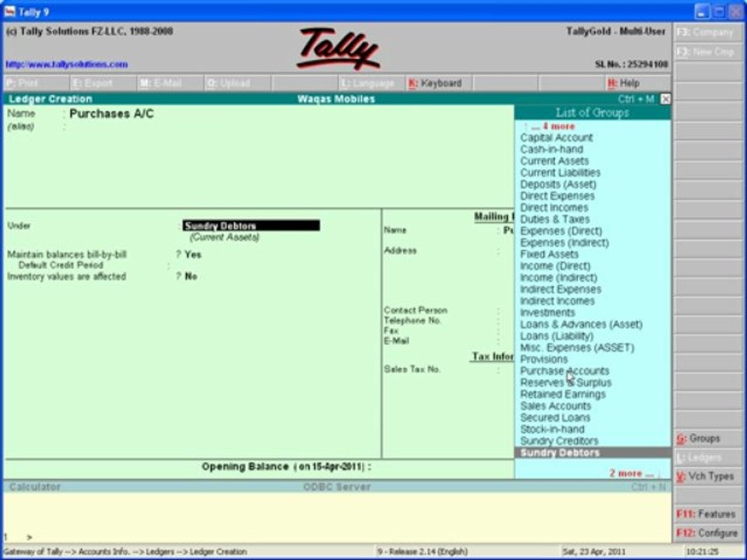Click the Contact Person label
Viewport: 747px width, 560px height.
pos(416,310)
